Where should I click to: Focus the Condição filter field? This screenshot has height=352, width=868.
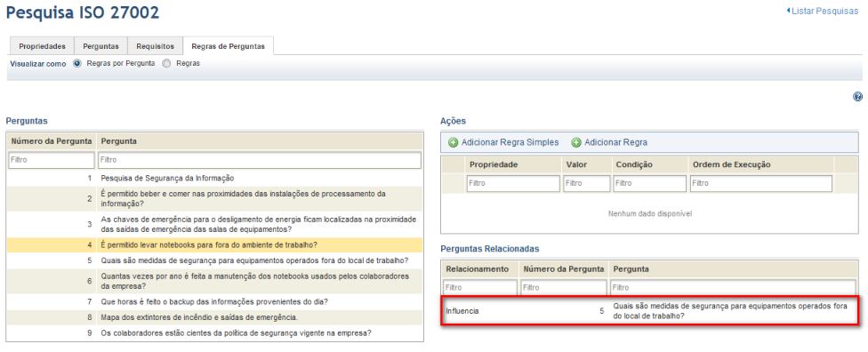(x=649, y=183)
